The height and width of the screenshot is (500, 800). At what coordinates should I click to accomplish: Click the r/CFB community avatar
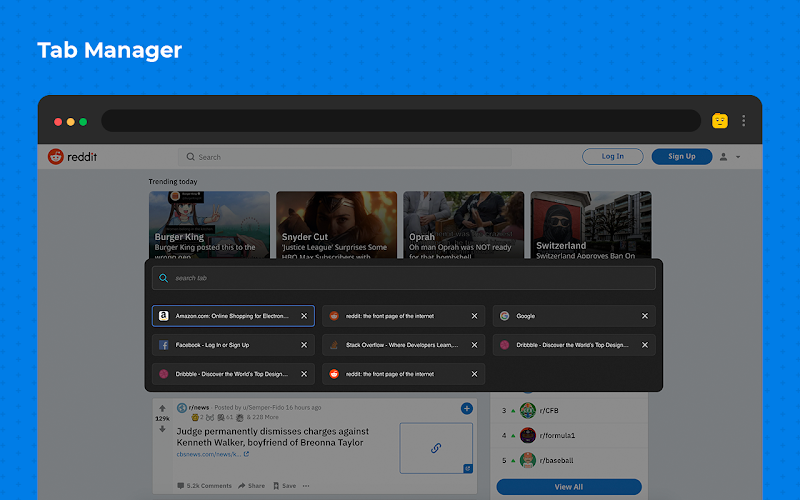pos(528,410)
